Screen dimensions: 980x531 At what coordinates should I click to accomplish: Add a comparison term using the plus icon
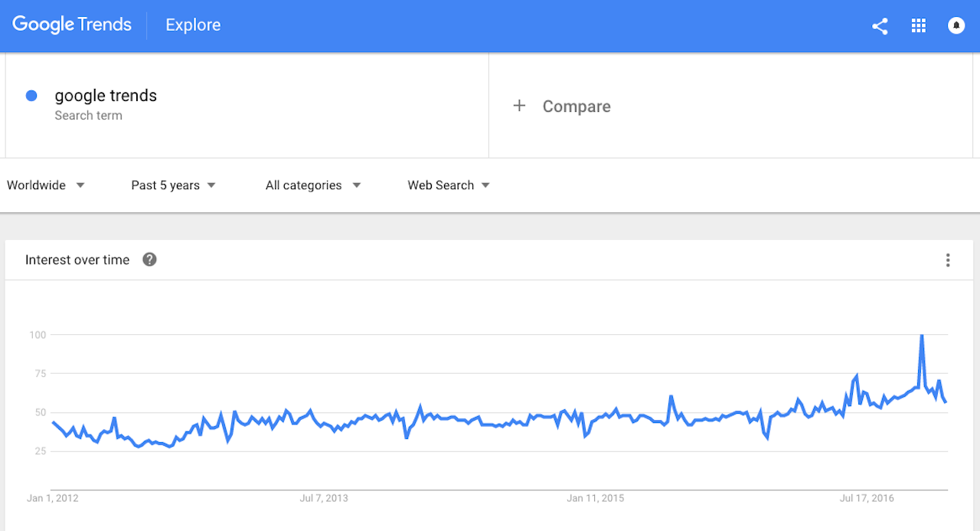520,106
